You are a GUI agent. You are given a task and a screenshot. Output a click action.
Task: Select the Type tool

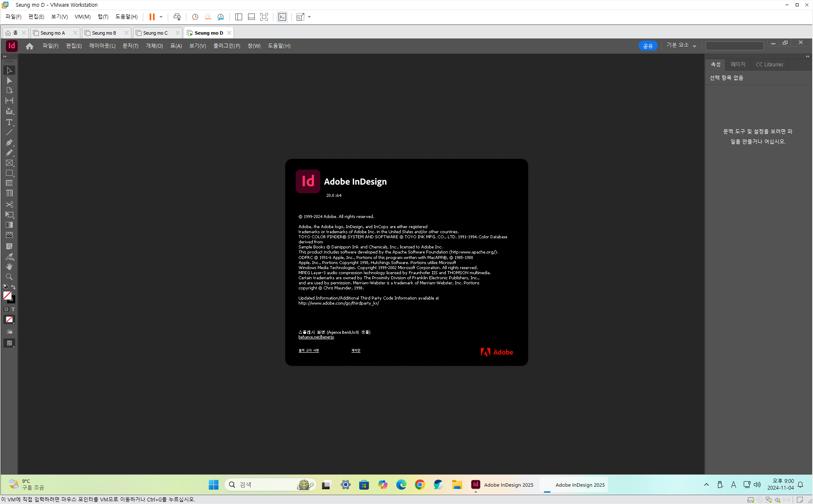tap(9, 123)
